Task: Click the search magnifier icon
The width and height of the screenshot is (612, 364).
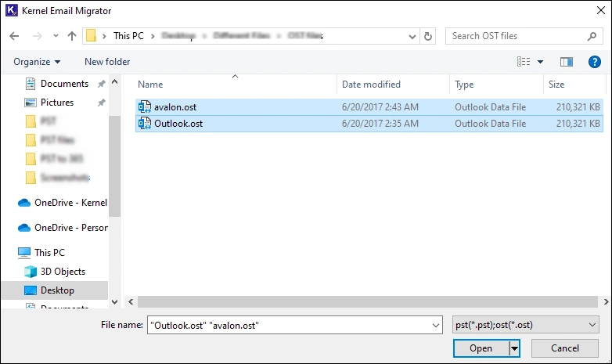Action: coord(592,36)
